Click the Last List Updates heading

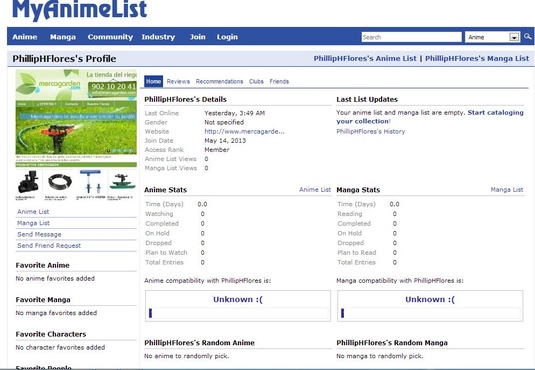(367, 99)
